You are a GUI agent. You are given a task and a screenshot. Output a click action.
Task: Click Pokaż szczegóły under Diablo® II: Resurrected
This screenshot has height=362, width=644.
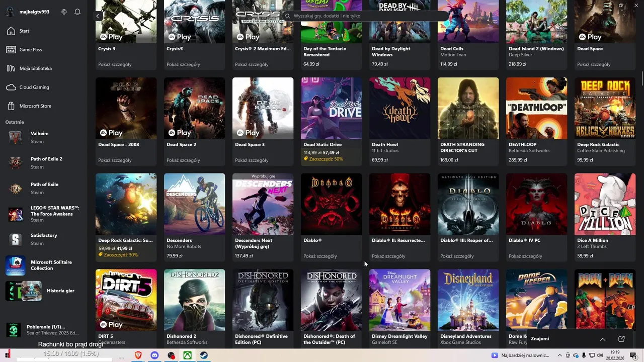click(x=388, y=256)
